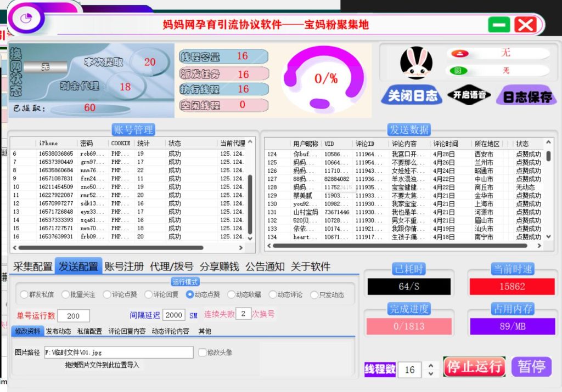Click the 0/% circular progress gauge
Viewport: 562px width, 392px height.
[x=325, y=79]
